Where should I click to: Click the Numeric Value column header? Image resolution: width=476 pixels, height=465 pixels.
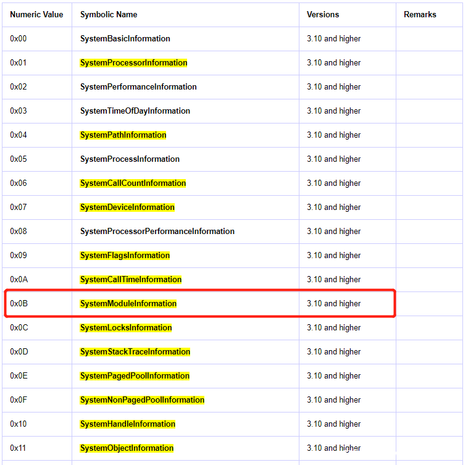tap(36, 14)
